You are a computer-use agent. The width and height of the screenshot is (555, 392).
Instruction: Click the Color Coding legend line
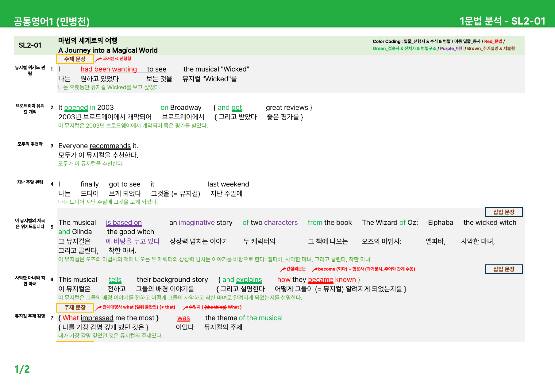click(439, 41)
